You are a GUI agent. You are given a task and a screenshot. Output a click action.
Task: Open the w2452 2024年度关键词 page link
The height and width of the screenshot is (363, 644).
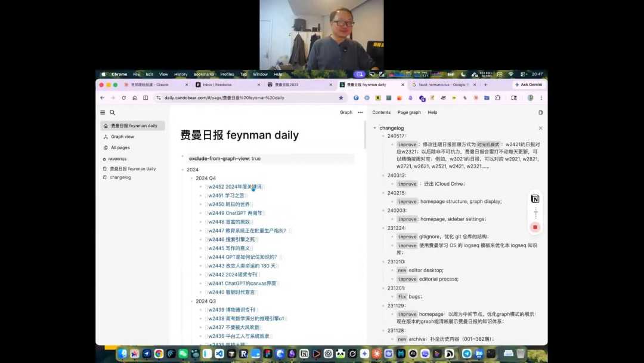235,187
